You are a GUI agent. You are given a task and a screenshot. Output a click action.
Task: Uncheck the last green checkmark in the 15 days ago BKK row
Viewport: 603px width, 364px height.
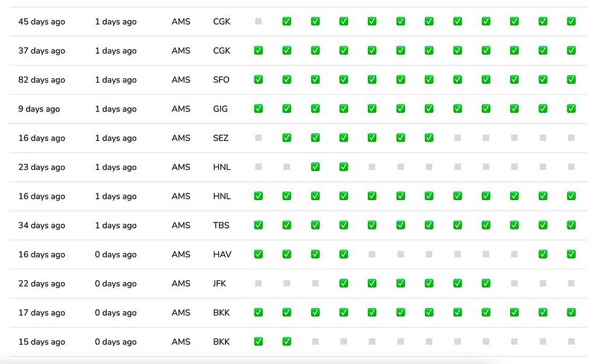pos(287,341)
